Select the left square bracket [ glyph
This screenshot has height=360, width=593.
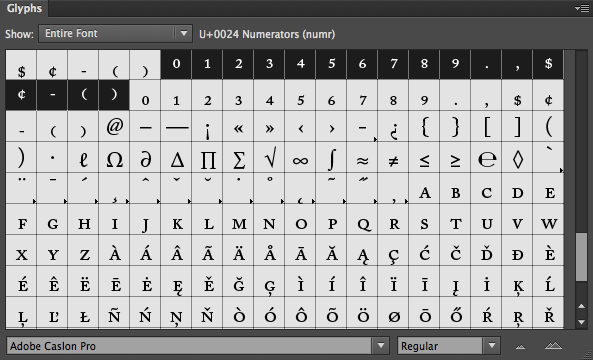[x=486, y=126]
